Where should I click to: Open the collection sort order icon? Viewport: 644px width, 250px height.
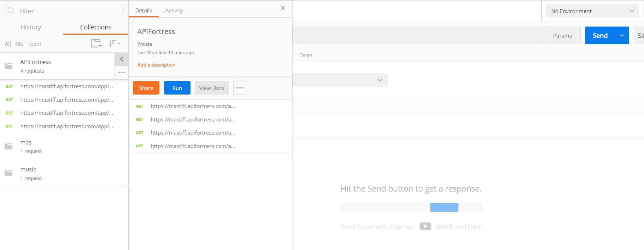pos(114,43)
